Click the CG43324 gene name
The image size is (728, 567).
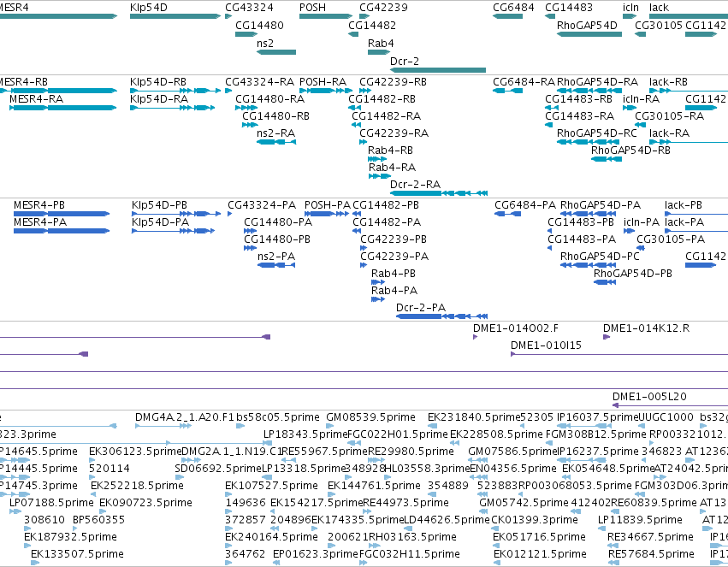pos(249,8)
